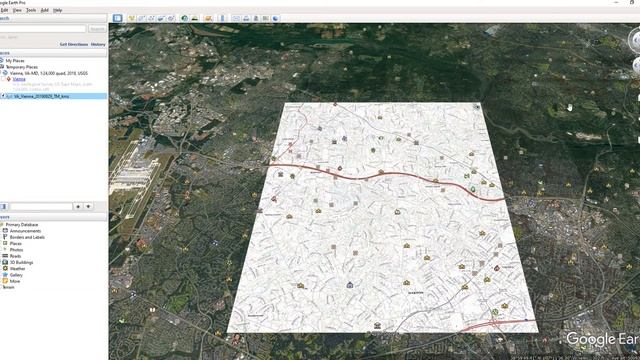
Task: Select Primary Database in Layers
Action: (x=22, y=224)
